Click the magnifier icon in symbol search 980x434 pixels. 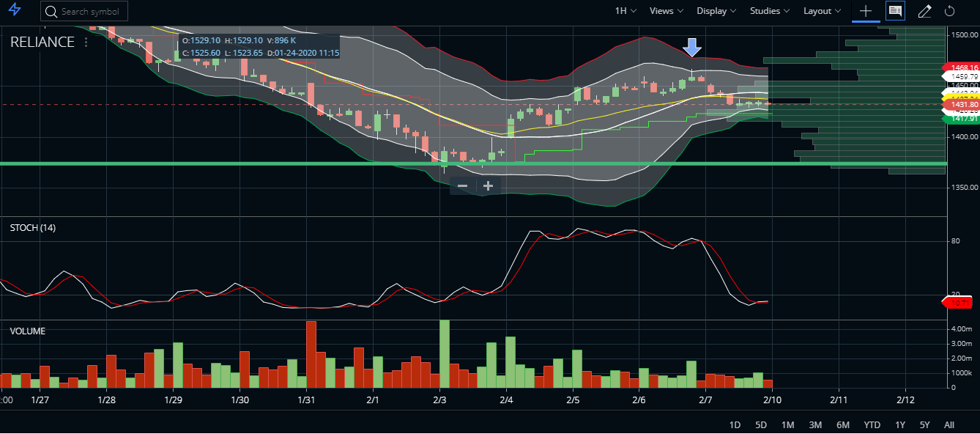(x=51, y=12)
